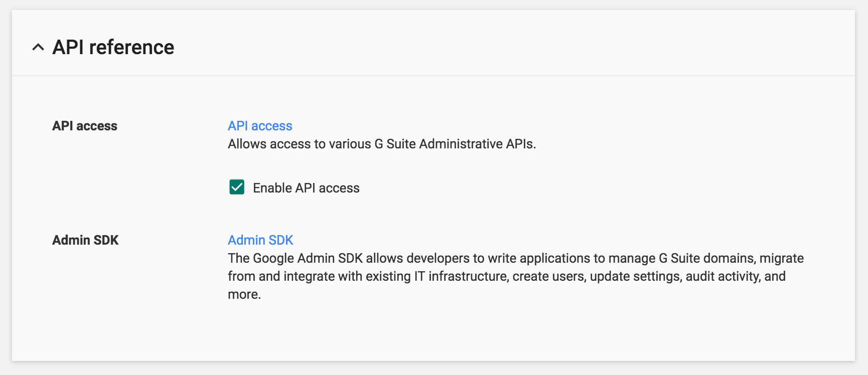Image resolution: width=868 pixels, height=375 pixels.
Task: Click the first line of Admin SDK description
Action: click(515, 258)
